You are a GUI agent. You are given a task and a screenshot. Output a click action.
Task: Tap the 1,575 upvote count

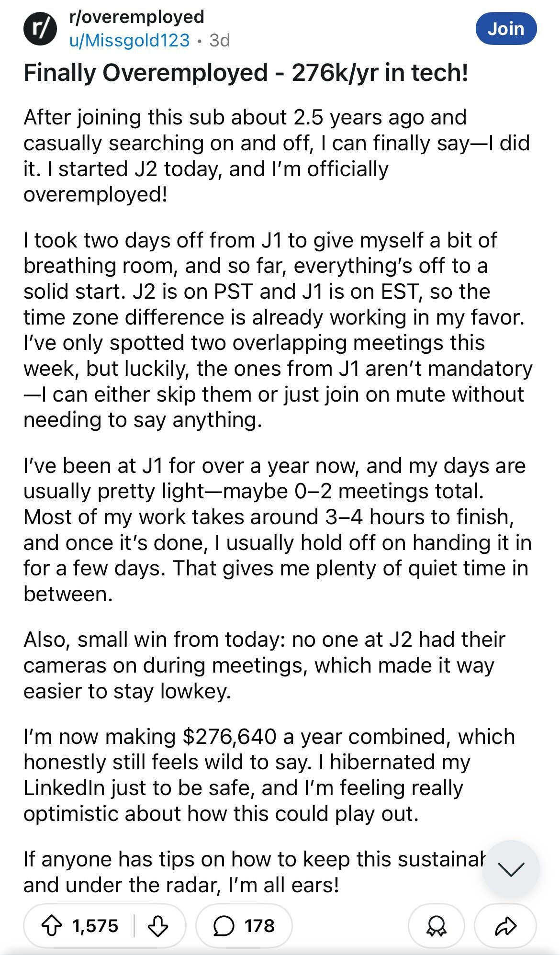(x=95, y=926)
